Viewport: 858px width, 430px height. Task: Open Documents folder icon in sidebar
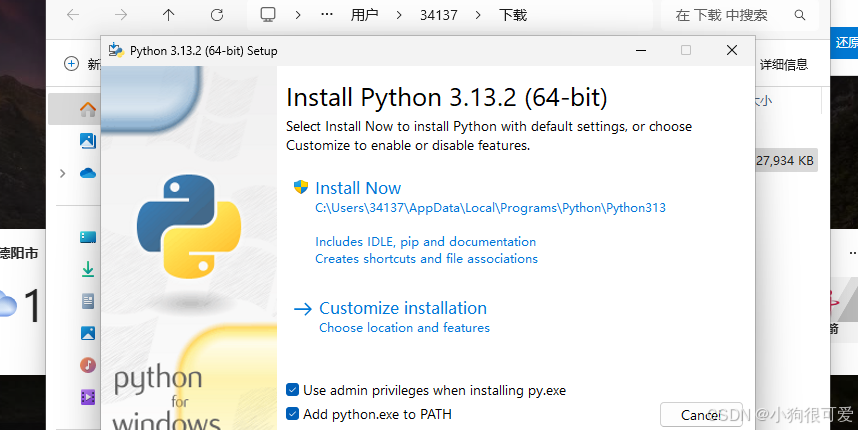click(x=88, y=301)
